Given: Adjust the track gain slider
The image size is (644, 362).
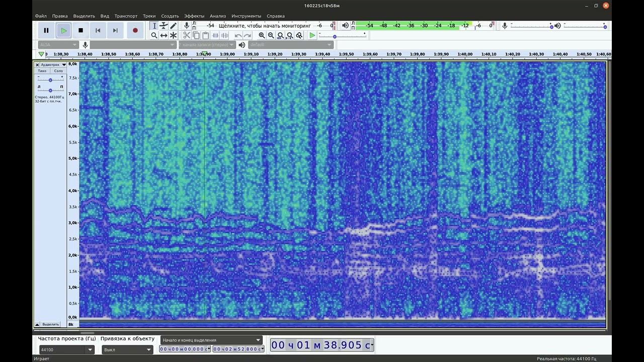Looking at the screenshot, I should pos(50,80).
